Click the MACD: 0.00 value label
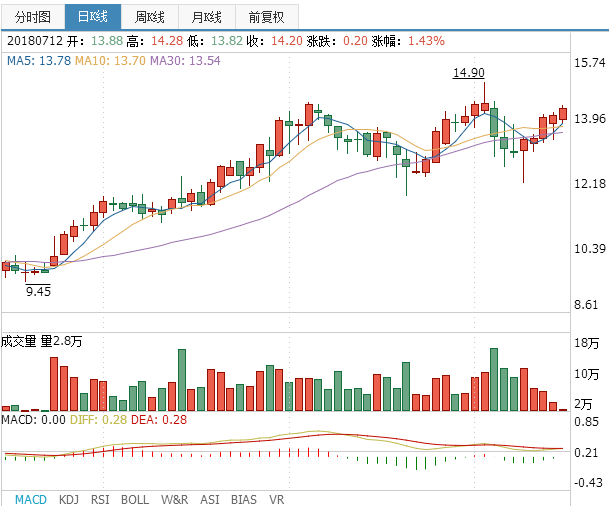 33,420
